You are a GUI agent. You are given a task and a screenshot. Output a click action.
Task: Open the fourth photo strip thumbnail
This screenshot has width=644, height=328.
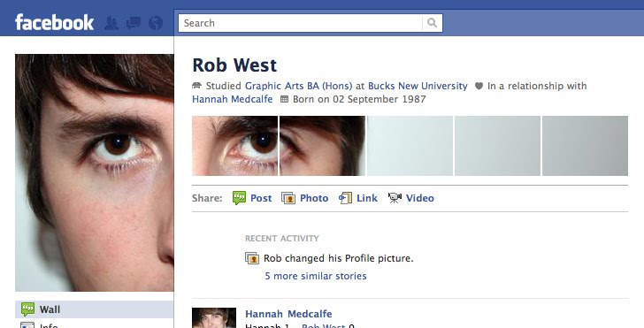click(497, 146)
